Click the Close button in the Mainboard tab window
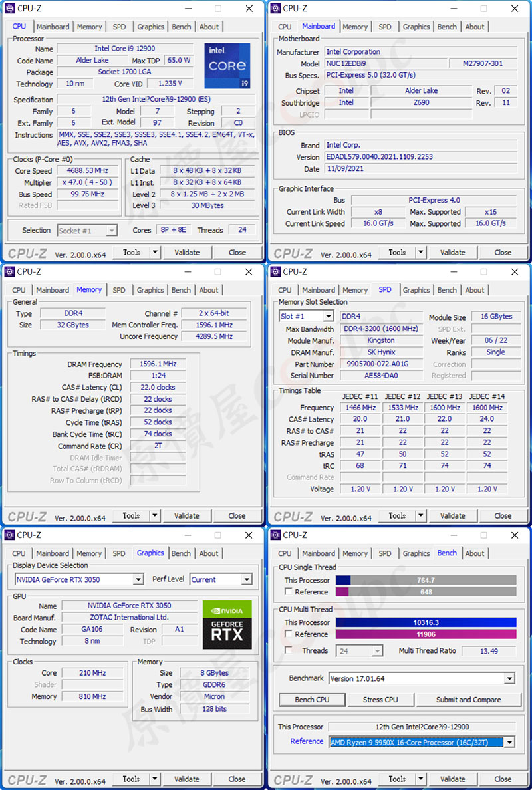The width and height of the screenshot is (532, 790). click(503, 253)
